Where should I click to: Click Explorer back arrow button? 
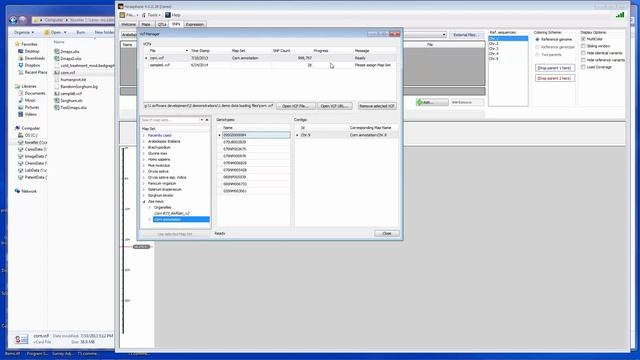(x=13, y=20)
